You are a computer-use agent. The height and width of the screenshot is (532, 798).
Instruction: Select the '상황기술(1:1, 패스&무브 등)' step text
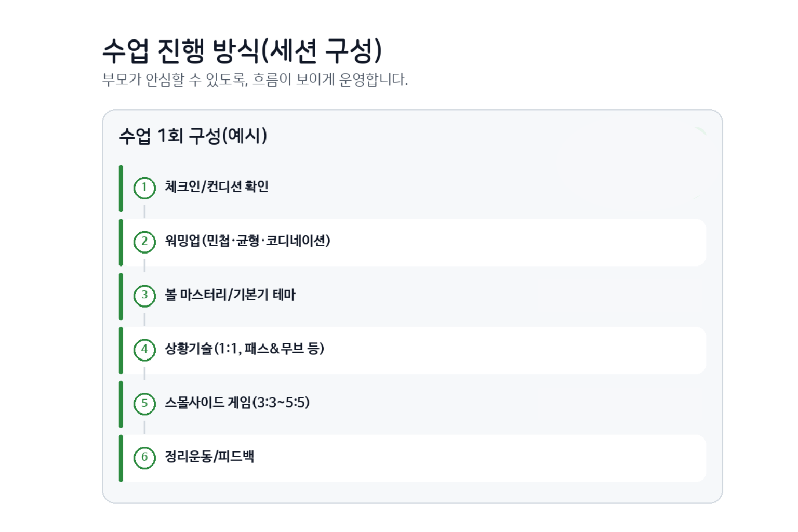click(244, 349)
